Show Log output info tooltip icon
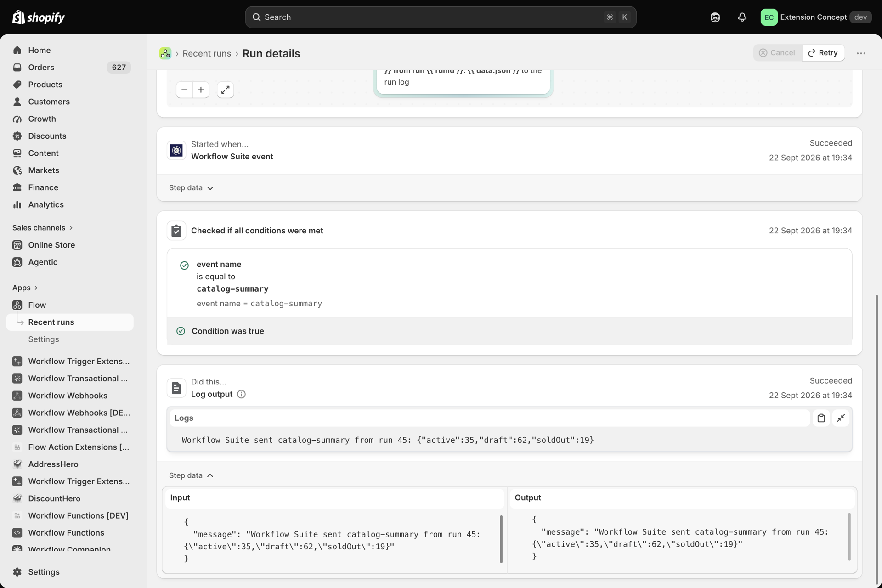Image resolution: width=882 pixels, height=588 pixels. [x=241, y=394]
